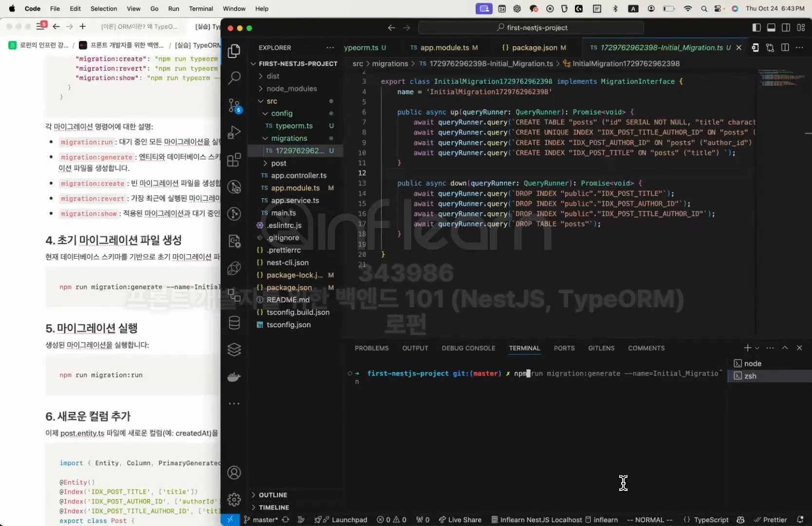812x526 pixels.
Task: Show additional activity bar views ellipsis
Action: point(234,404)
